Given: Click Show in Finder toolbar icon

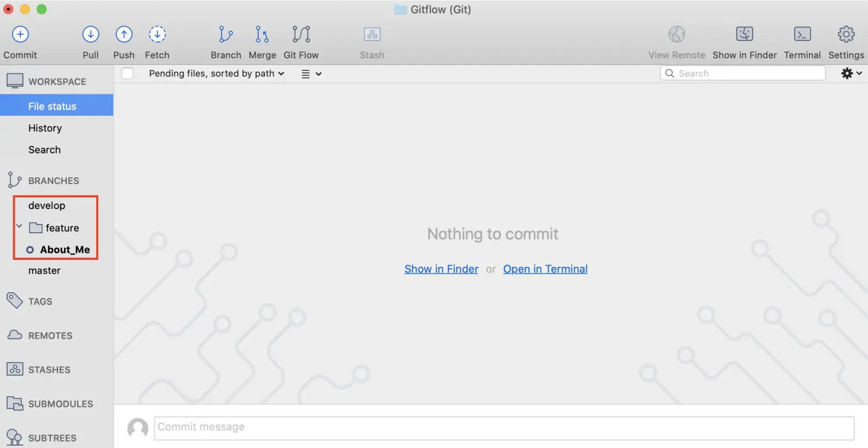Looking at the screenshot, I should (744, 35).
